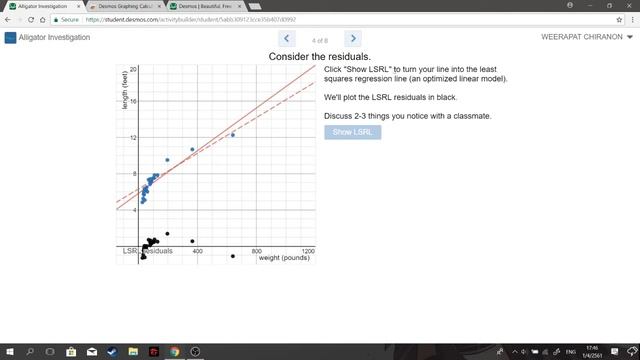Open the WEERAPAT CHIRANON account dropdown
This screenshot has height=360, width=640.
click(587, 37)
